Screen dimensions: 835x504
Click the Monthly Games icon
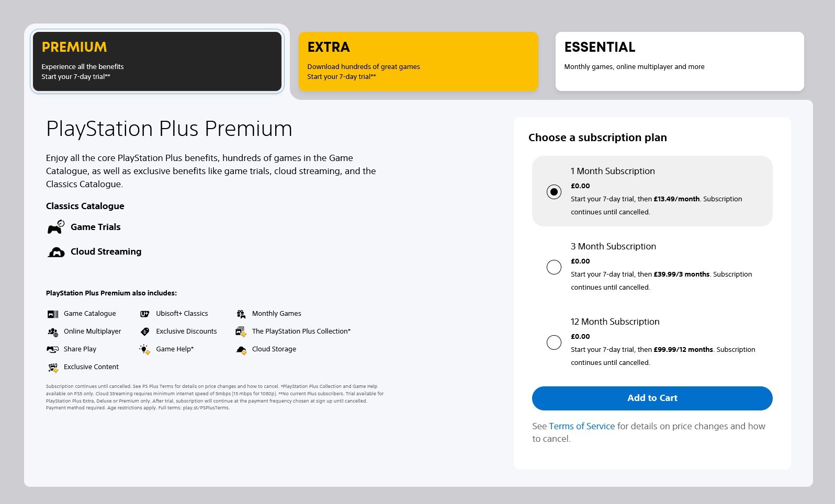pyautogui.click(x=241, y=314)
